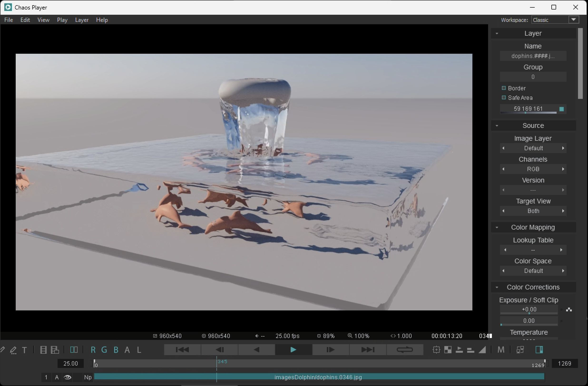Toggle the checkerboard background icon
Image resolution: width=588 pixels, height=386 pixels.
(448, 350)
